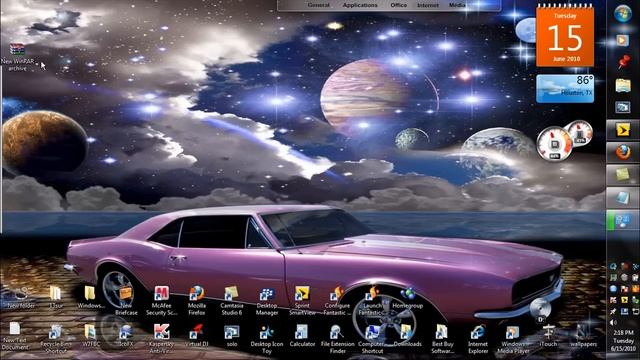This screenshot has width=640, height=360.
Task: Open the Desktop Manager shortcut
Action: click(267, 301)
